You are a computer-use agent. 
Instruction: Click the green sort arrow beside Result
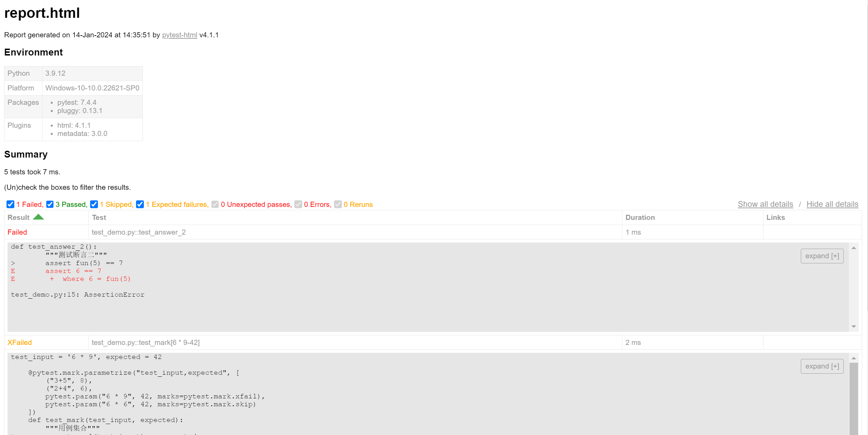(x=38, y=217)
